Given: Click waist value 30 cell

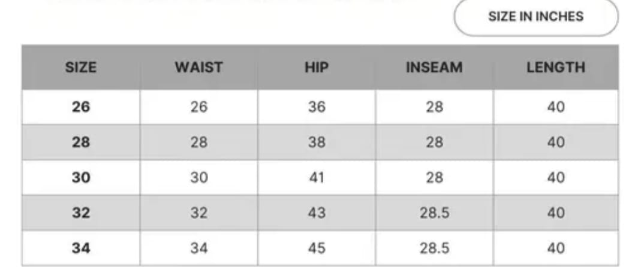Looking at the screenshot, I should (x=198, y=178).
